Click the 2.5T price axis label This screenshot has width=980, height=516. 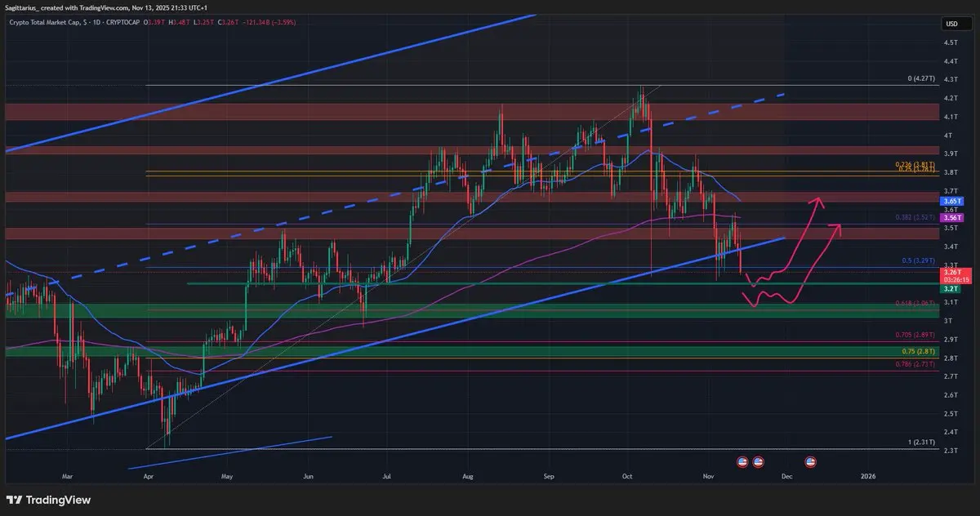pos(951,414)
